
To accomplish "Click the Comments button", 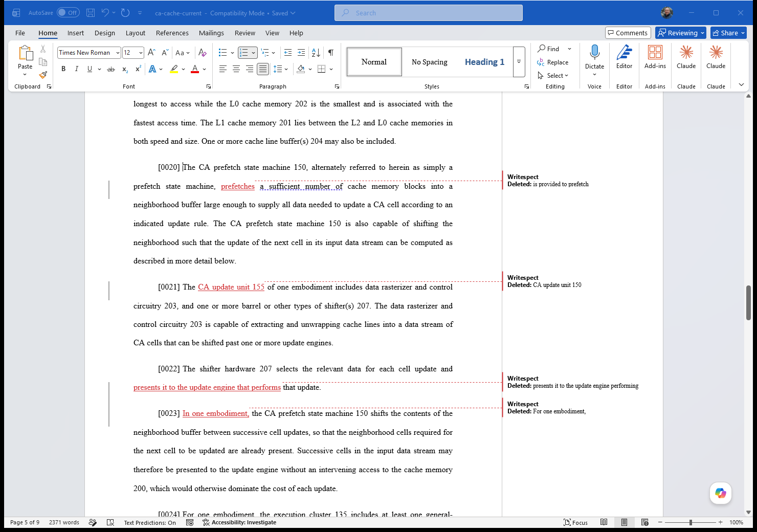I will pyautogui.click(x=628, y=33).
